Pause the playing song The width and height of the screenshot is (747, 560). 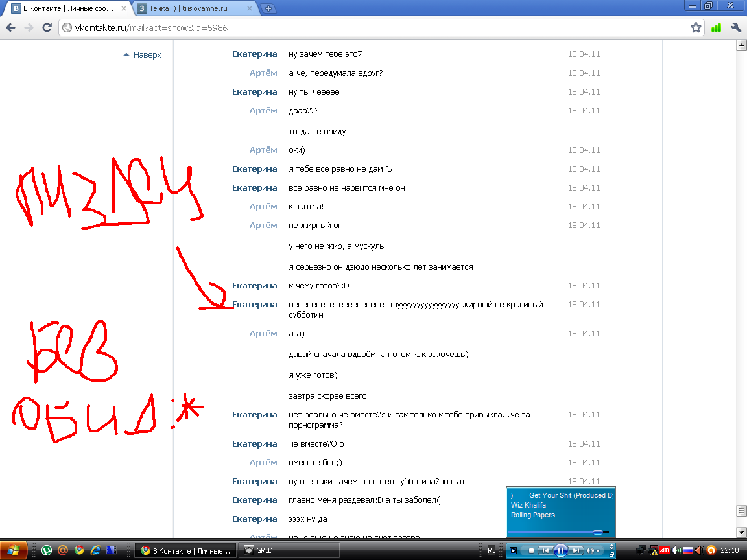[x=561, y=550]
